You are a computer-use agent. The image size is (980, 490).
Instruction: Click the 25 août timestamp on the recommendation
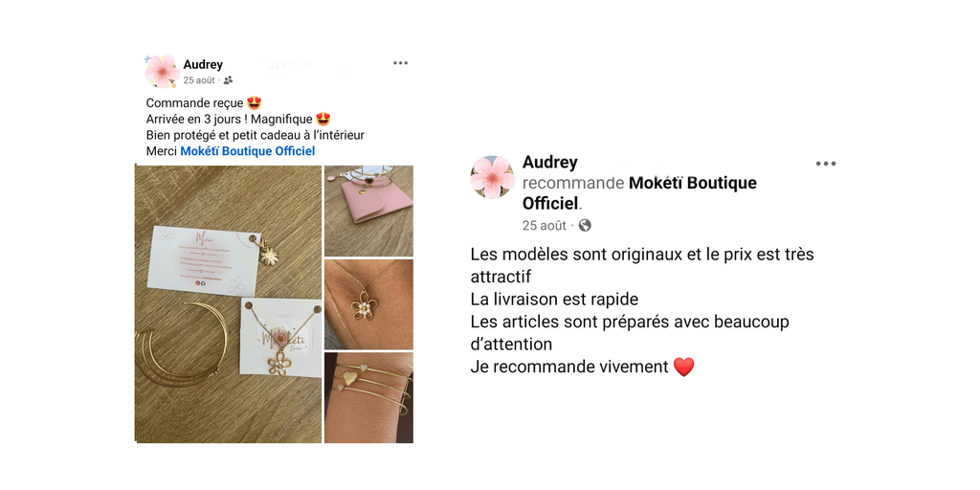(545, 226)
